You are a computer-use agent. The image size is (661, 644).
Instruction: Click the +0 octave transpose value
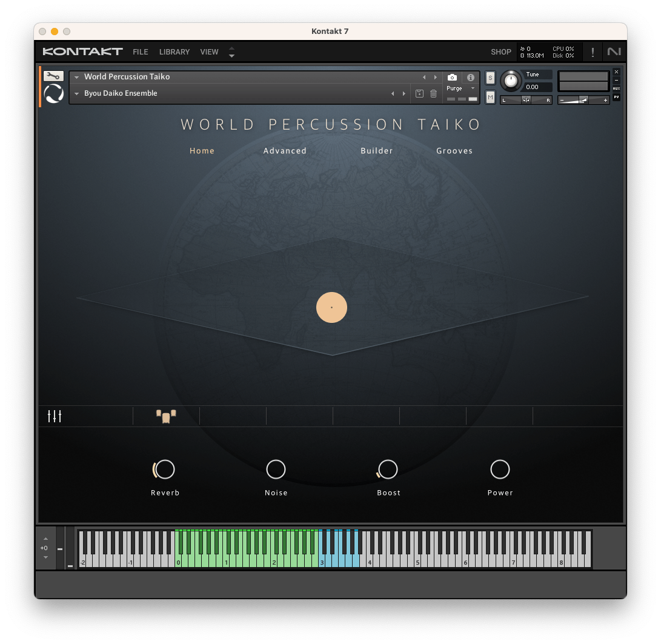click(44, 548)
